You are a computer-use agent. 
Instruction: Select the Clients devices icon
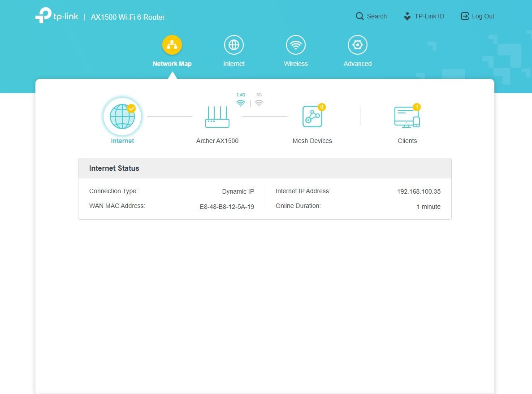coord(407,117)
